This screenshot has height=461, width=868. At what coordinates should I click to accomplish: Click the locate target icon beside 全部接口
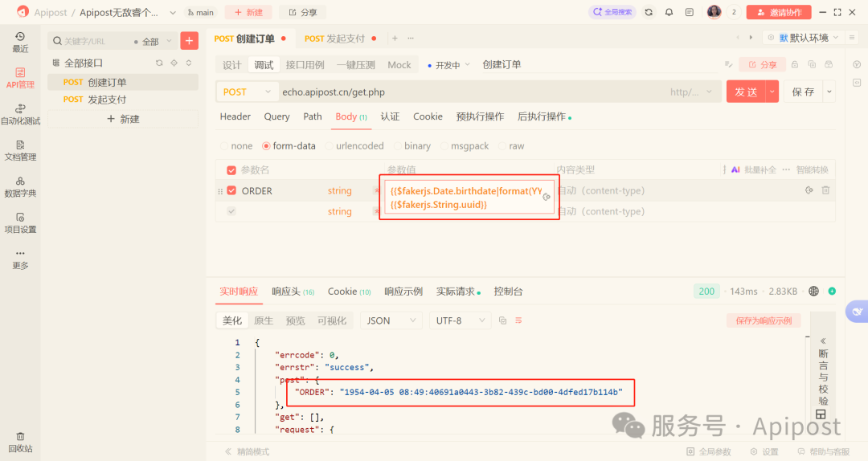[x=174, y=63]
